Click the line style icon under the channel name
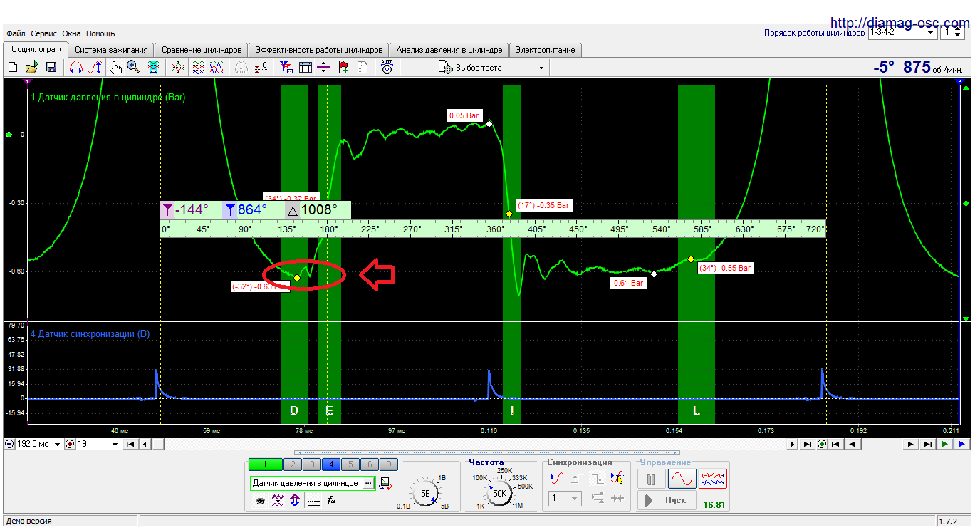The width and height of the screenshot is (980, 530). (x=313, y=500)
